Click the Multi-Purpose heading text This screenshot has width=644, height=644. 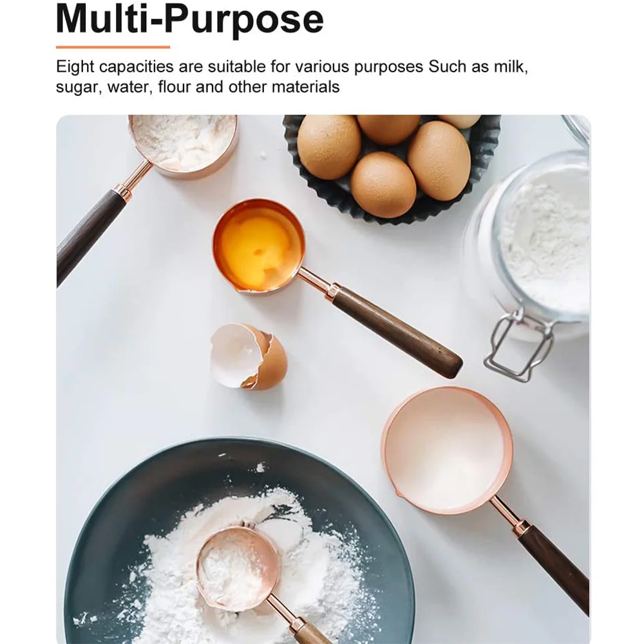[x=190, y=19]
